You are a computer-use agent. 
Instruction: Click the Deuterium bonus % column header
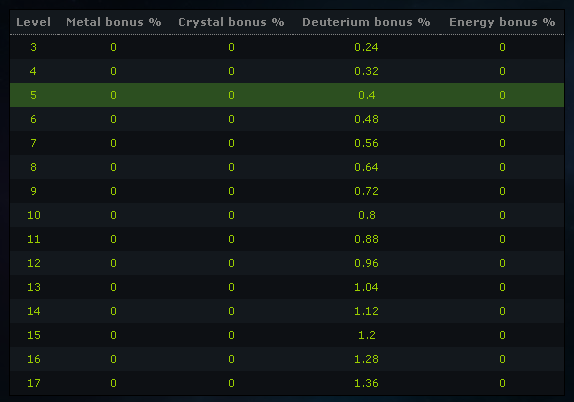366,22
